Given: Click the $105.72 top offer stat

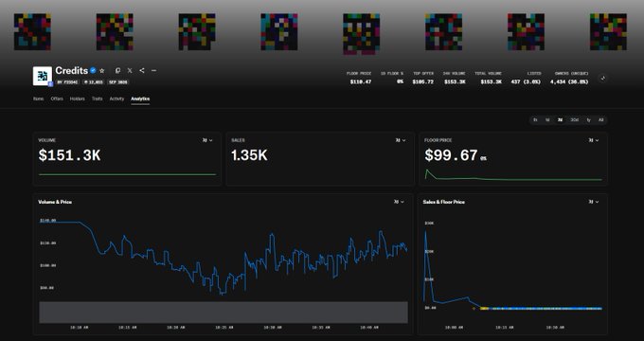Looking at the screenshot, I should (423, 81).
